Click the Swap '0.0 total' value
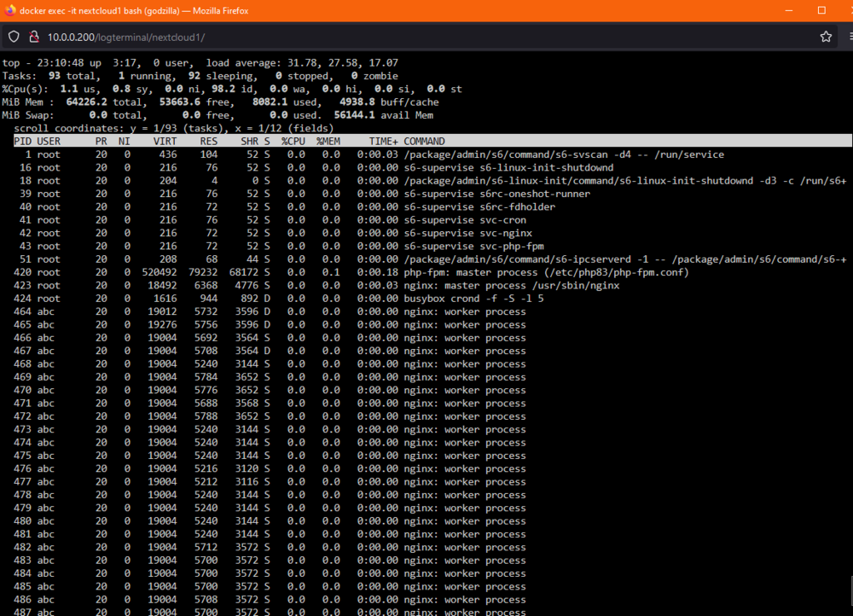The width and height of the screenshot is (853, 616). click(x=116, y=115)
